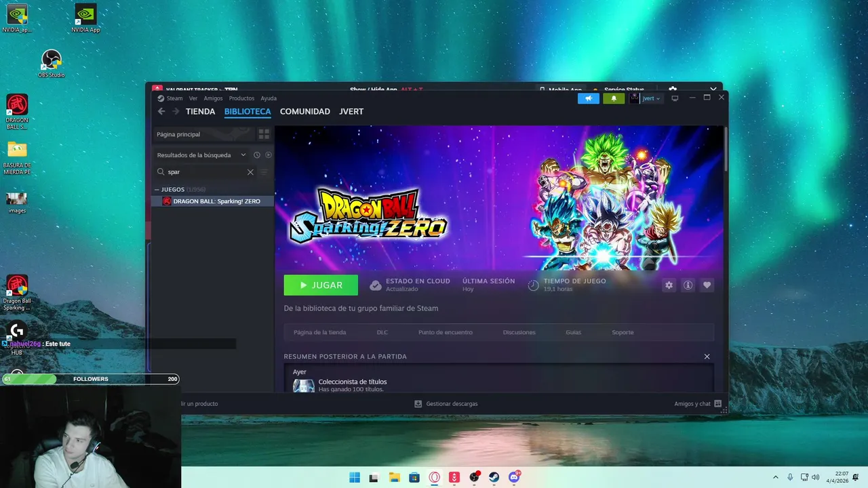Click the taskbar volume speaker icon
The image size is (868, 488).
coord(815,477)
